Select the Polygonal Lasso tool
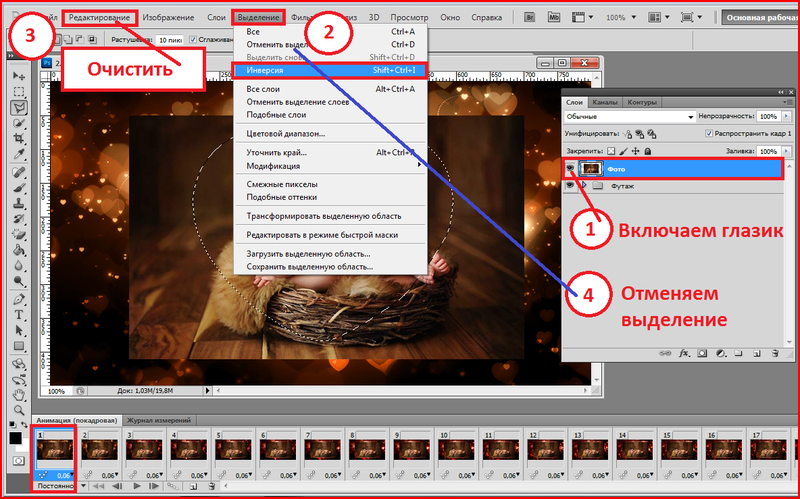The height and width of the screenshot is (499, 800). point(19,108)
